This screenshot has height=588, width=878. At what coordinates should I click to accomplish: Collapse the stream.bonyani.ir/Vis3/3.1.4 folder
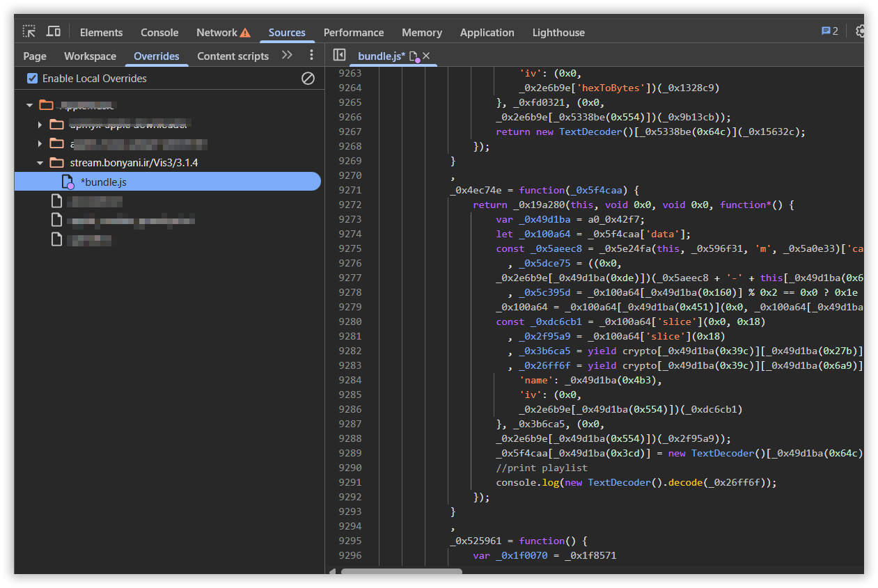point(40,163)
